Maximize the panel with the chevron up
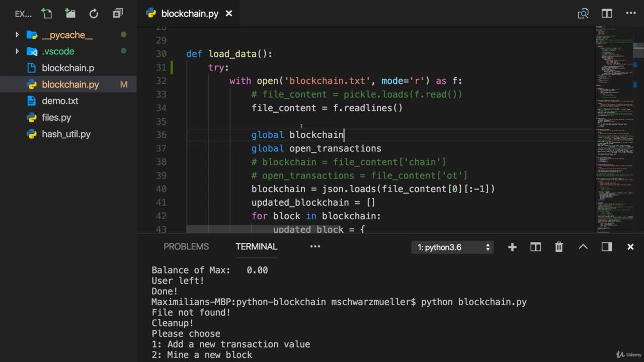The height and width of the screenshot is (362, 644). point(583,247)
